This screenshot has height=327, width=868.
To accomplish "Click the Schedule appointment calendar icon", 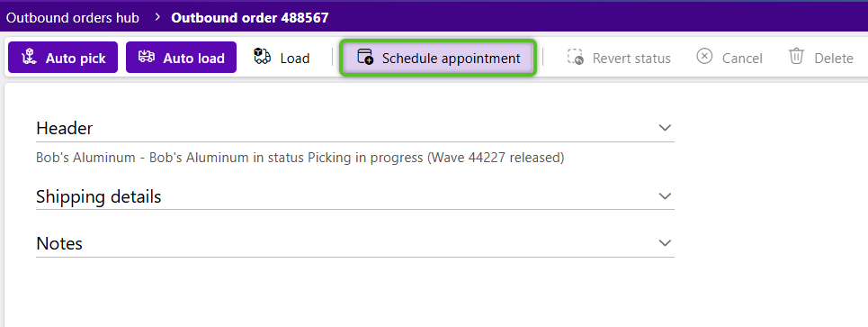I will [365, 57].
